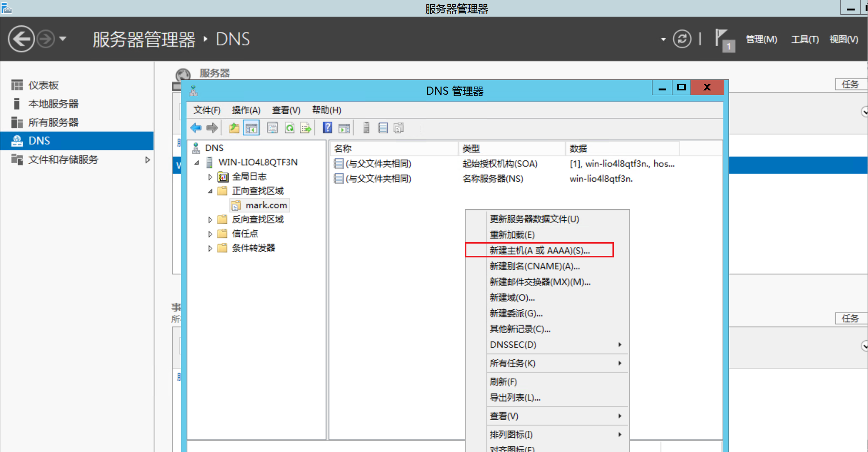
Task: Click the 任务 button in the 服务器 section
Action: 851,84
